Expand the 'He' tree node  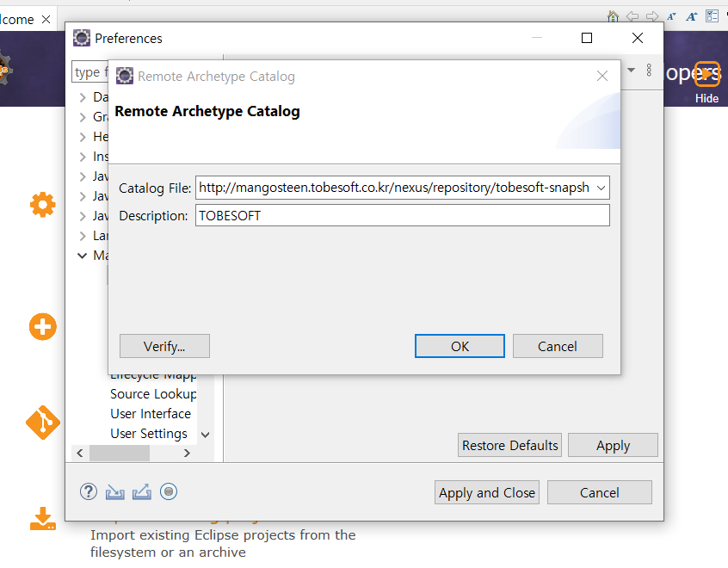(83, 137)
